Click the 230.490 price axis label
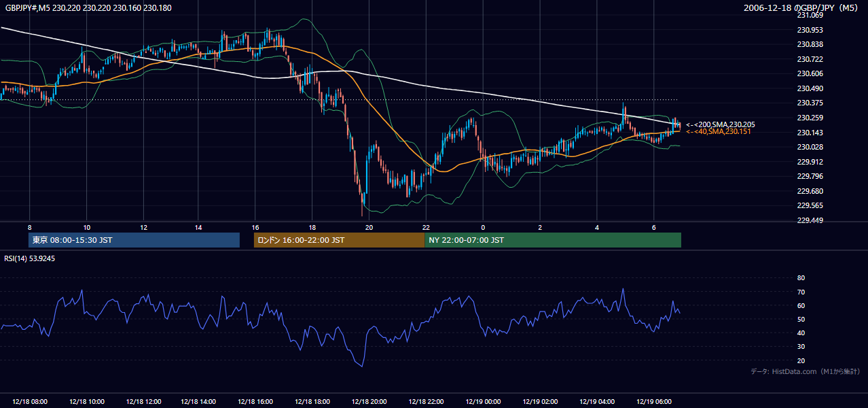The height and width of the screenshot is (408, 868). tap(810, 88)
